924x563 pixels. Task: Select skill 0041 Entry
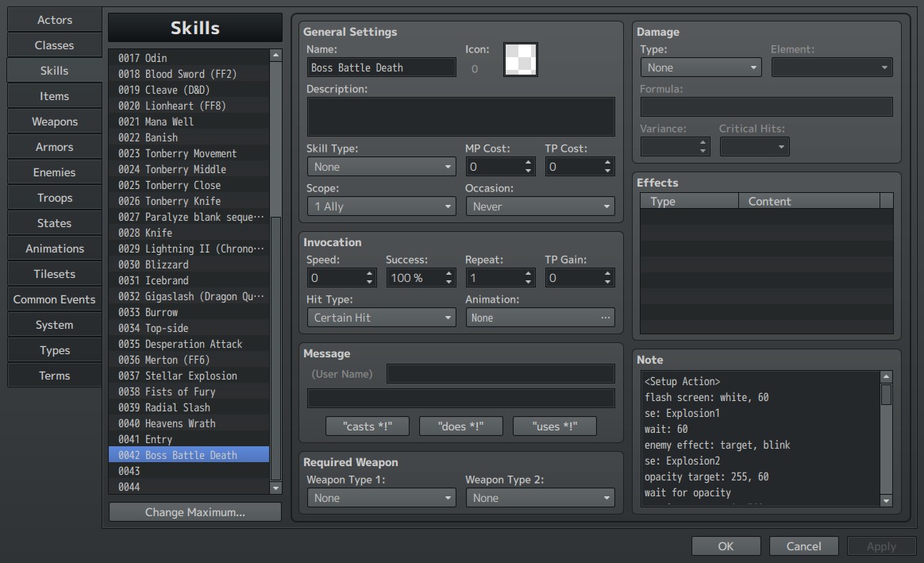pyautogui.click(x=189, y=439)
